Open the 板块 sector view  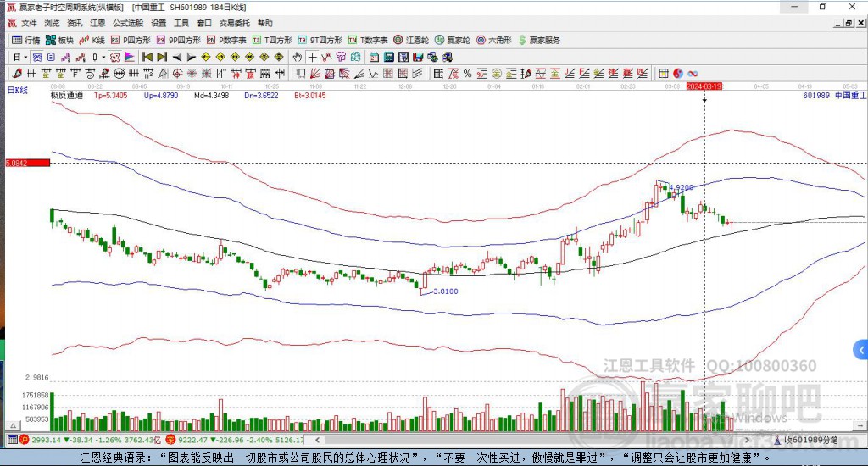[60, 40]
